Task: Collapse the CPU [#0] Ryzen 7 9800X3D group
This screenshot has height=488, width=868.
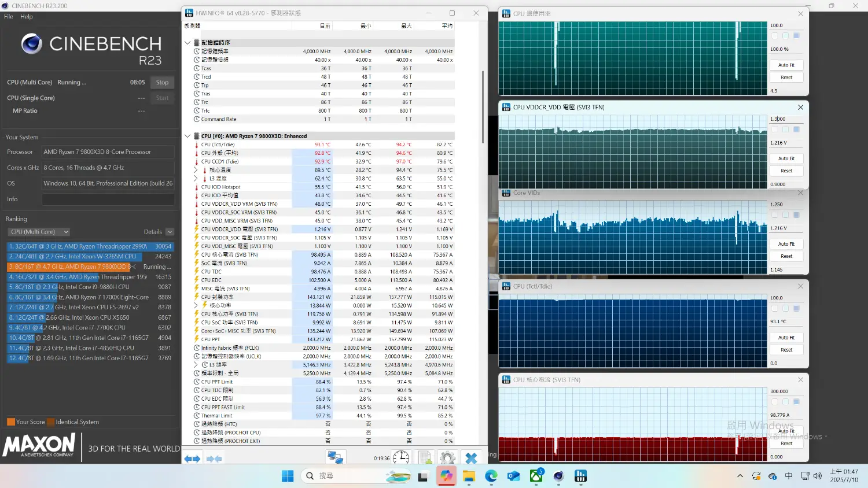Action: click(x=187, y=136)
